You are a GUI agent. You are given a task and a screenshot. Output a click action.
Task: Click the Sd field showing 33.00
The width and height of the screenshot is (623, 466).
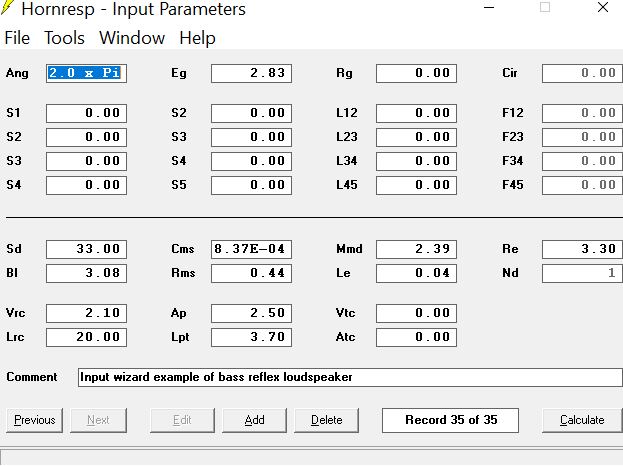(86, 249)
